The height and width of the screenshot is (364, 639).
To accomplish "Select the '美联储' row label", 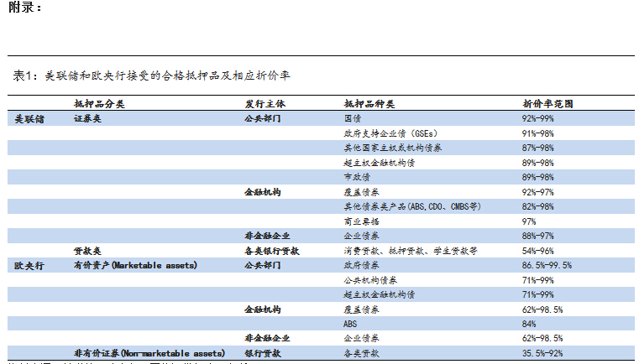I will 29,119.
